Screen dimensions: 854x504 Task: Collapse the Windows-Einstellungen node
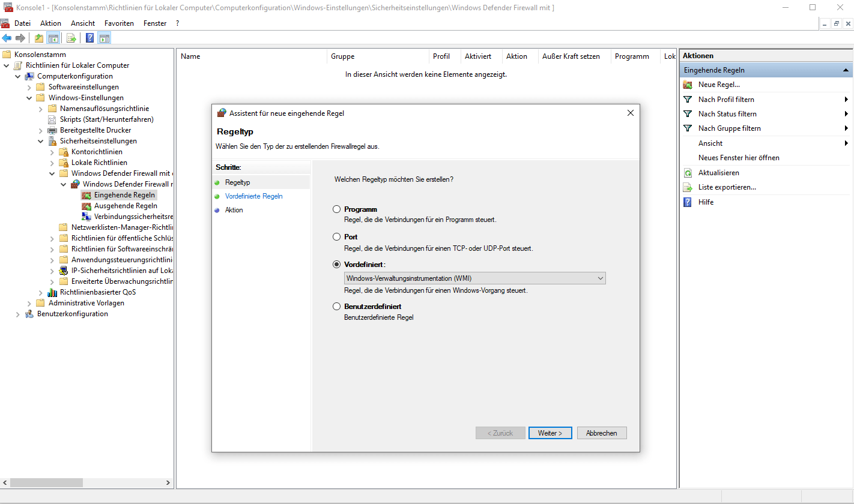29,98
